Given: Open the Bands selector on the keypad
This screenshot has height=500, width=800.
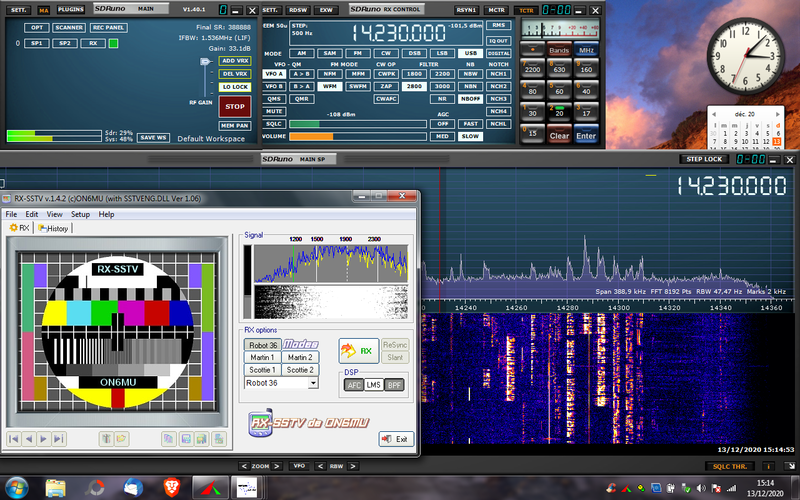Looking at the screenshot, I should 559,50.
